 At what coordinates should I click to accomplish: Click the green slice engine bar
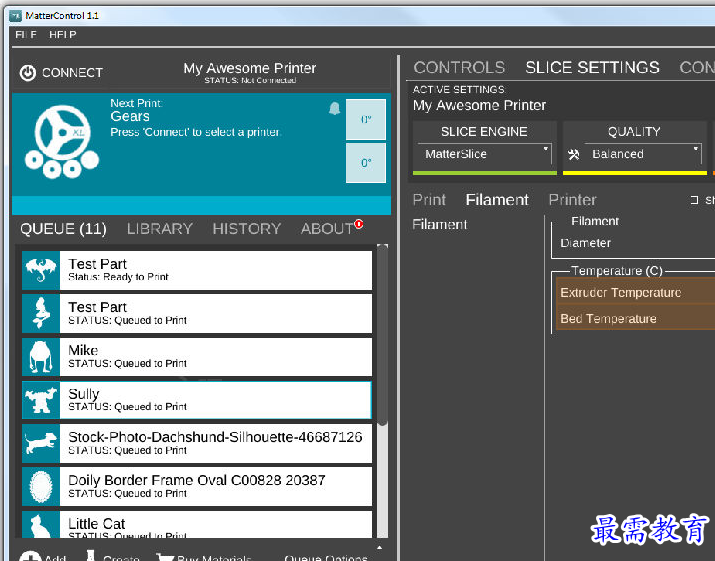(x=485, y=173)
